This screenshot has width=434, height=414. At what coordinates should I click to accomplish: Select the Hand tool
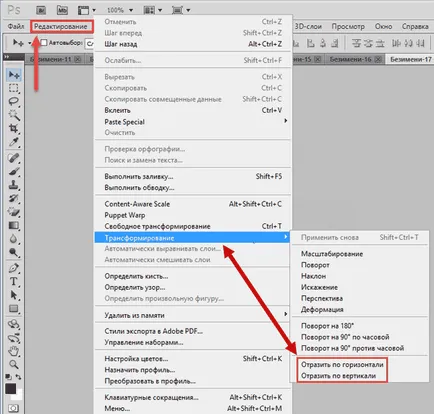click(14, 351)
